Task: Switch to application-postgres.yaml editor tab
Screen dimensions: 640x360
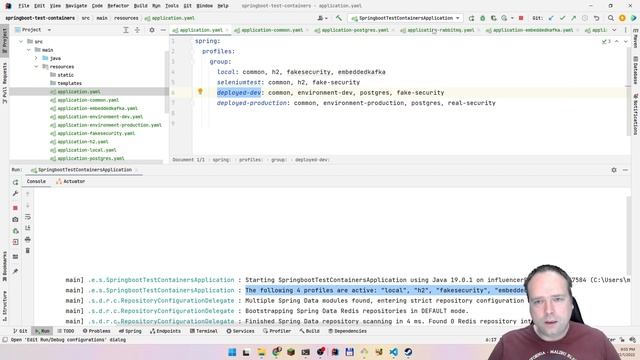Action: coord(351,30)
